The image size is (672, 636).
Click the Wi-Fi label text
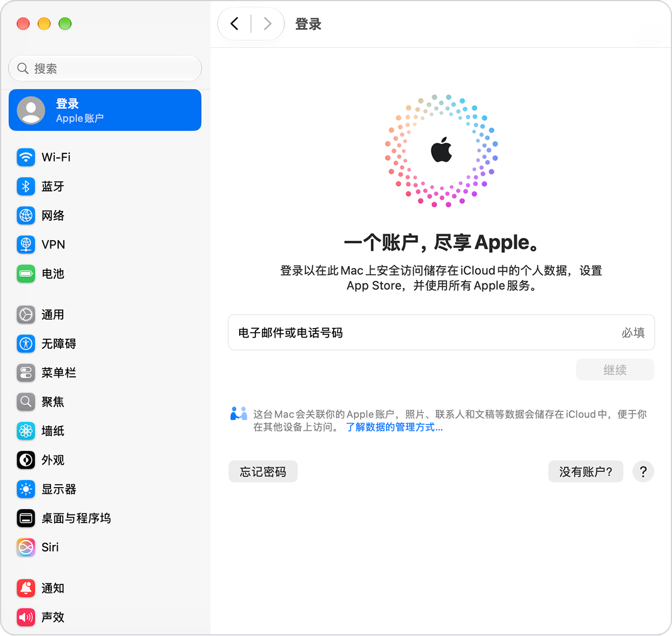tap(56, 157)
